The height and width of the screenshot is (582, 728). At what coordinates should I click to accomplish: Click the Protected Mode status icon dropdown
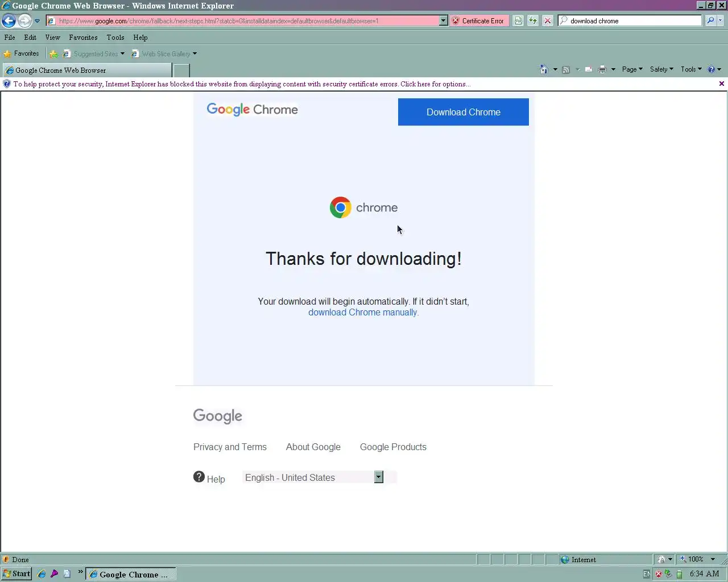665,560
